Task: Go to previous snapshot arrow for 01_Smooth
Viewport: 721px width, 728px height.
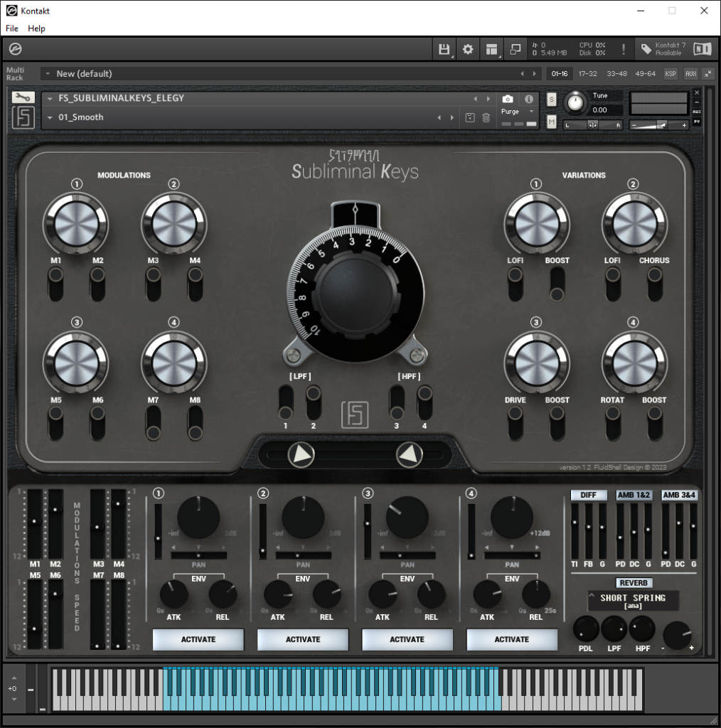Action: pyautogui.click(x=439, y=117)
